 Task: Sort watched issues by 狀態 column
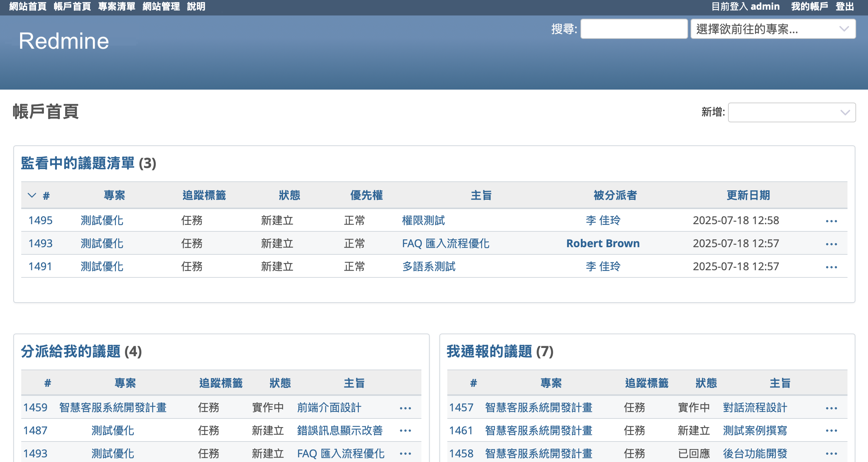[x=290, y=195]
